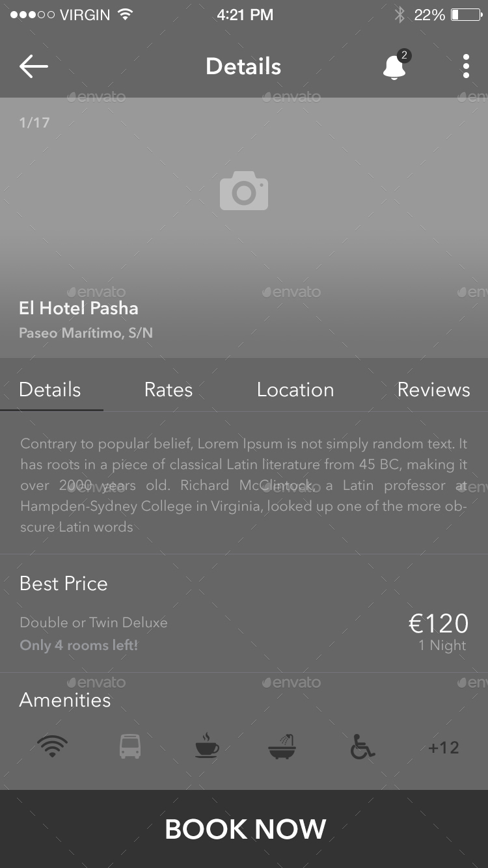Image resolution: width=488 pixels, height=868 pixels.
Task: Tap the hotel name El Hotel Pasha
Action: [x=78, y=308]
